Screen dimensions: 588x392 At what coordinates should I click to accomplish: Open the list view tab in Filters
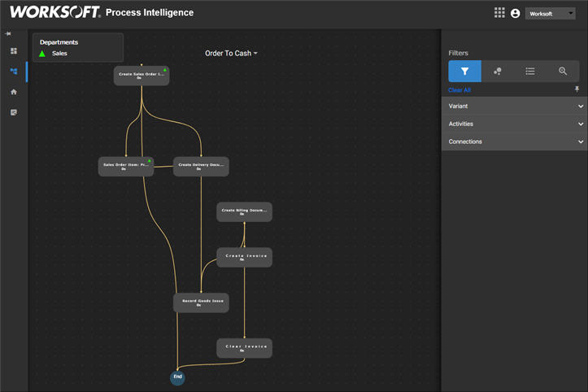529,71
